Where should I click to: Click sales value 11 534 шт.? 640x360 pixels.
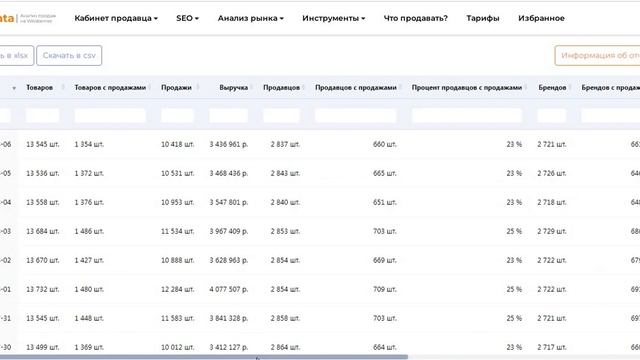(x=178, y=231)
